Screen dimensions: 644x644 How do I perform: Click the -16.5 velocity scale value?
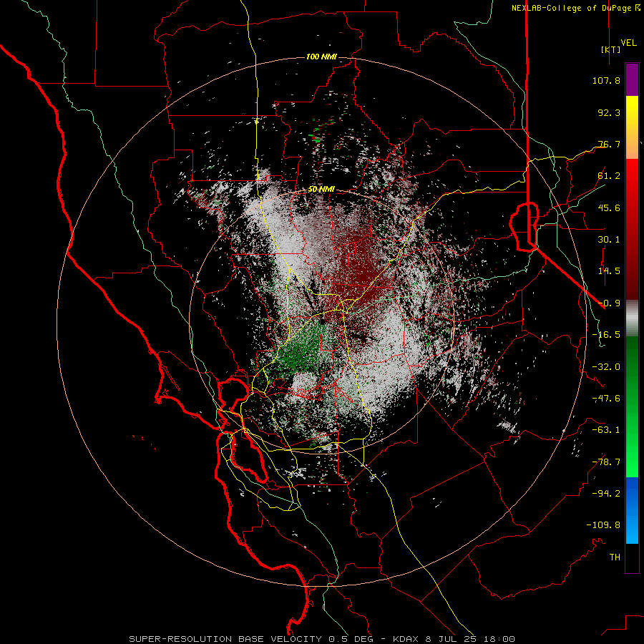tap(606, 335)
